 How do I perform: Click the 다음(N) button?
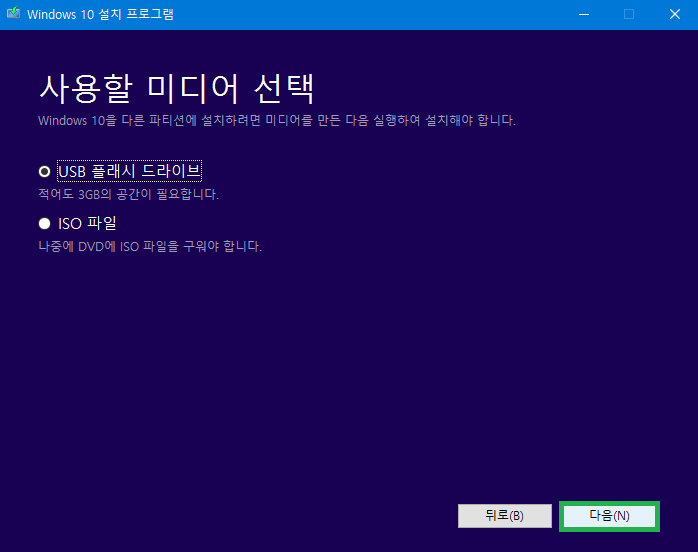tap(609, 516)
